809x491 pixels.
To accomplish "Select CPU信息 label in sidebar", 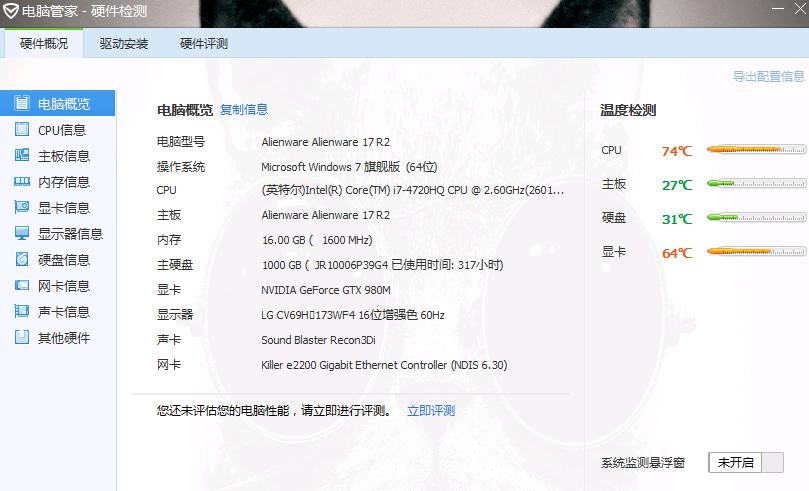I will coord(62,130).
